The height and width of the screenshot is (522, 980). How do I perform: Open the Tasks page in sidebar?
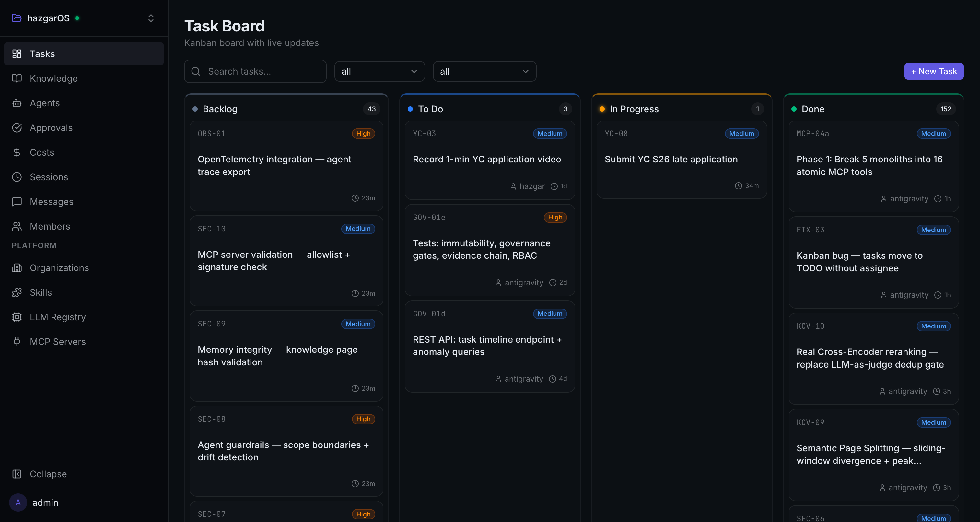click(x=84, y=54)
